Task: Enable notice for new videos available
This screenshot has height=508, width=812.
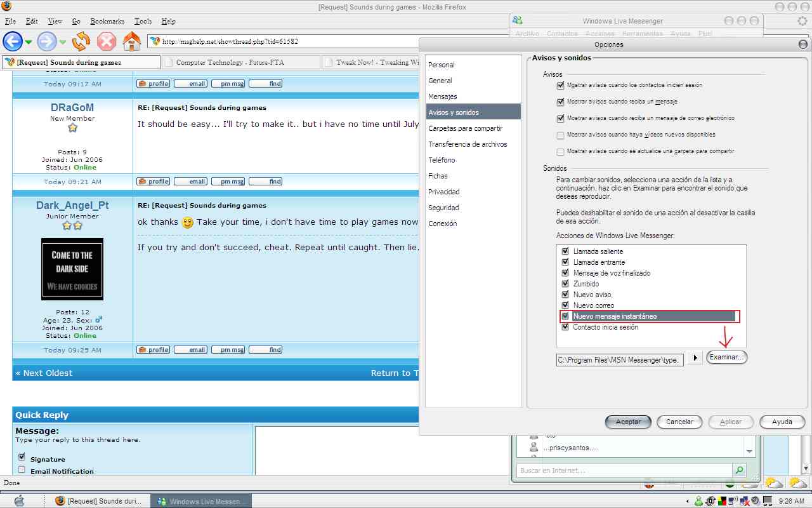Action: pyautogui.click(x=560, y=135)
